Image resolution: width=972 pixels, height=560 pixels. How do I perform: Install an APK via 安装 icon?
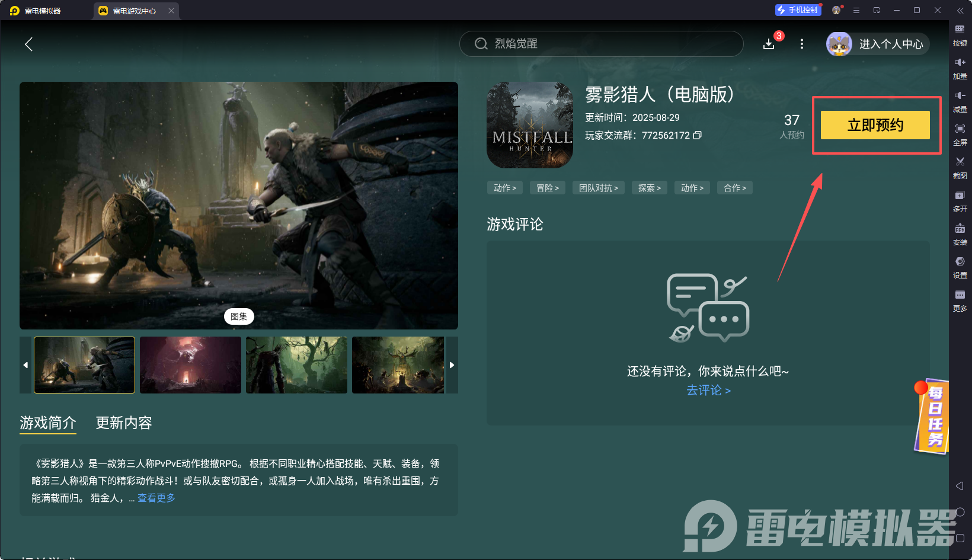pos(960,235)
